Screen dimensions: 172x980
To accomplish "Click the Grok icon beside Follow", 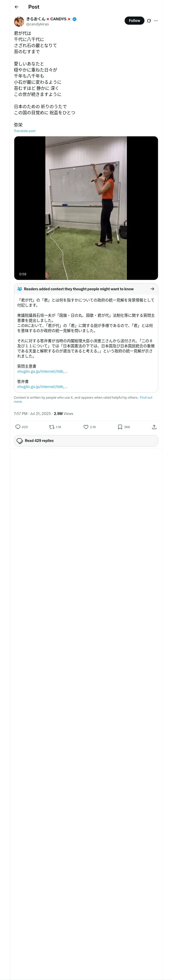I will [x=149, y=21].
